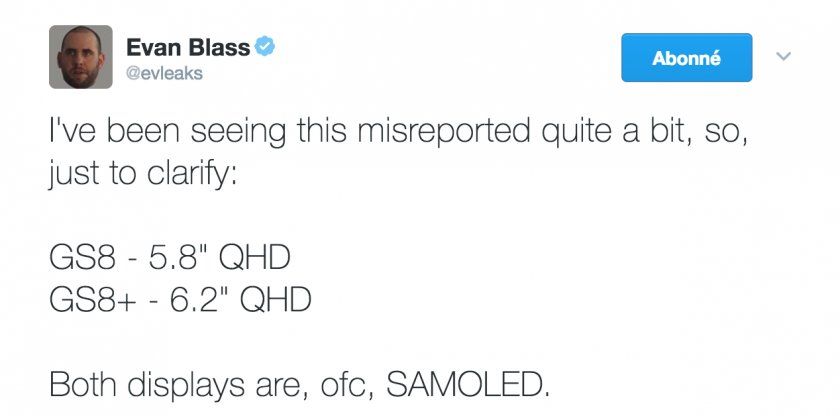This screenshot has width=840, height=416.
Task: Open the @evleaks handle link
Action: point(164,71)
